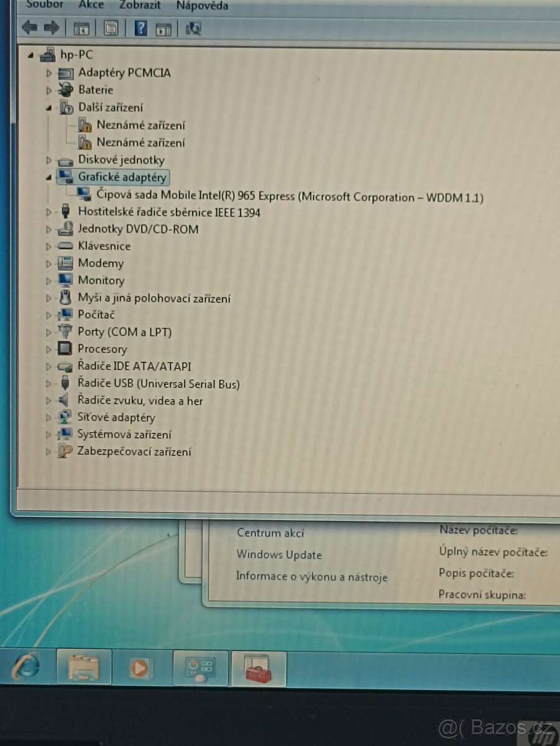Toggle the show/hide console tree toolbar icon
Screen dimensions: 560x746
tap(81, 29)
